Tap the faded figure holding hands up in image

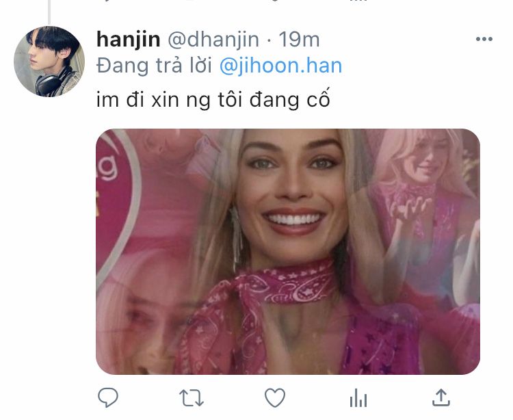click(x=422, y=202)
